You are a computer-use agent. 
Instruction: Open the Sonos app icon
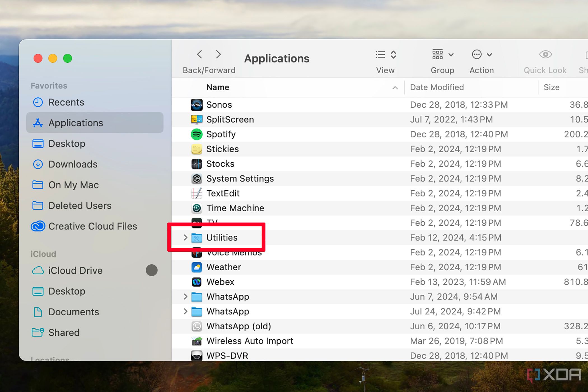(197, 105)
